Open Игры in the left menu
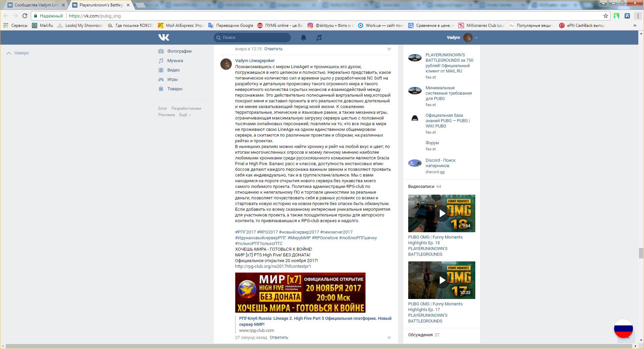644x349 pixels. coord(172,80)
